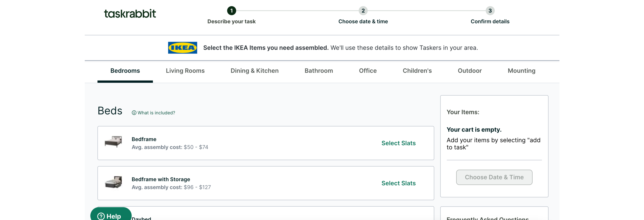Open the Bedframe thumbnail image

click(x=113, y=142)
